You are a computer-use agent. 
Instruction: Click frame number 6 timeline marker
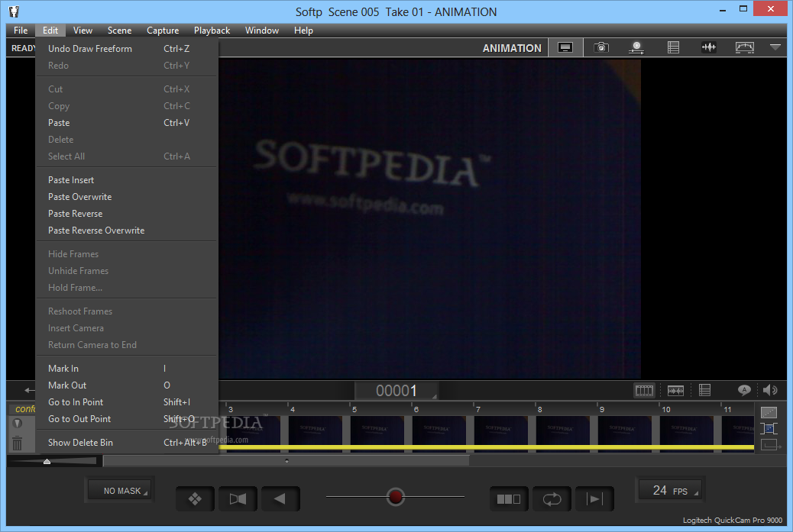pos(416,409)
